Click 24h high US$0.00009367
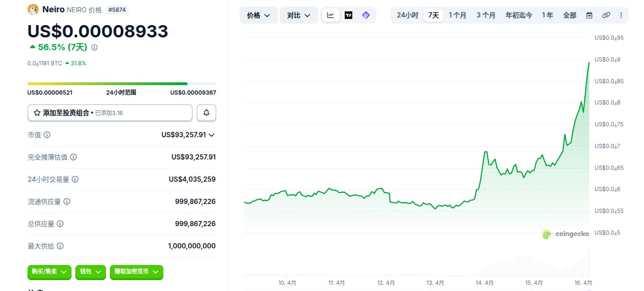 (193, 93)
